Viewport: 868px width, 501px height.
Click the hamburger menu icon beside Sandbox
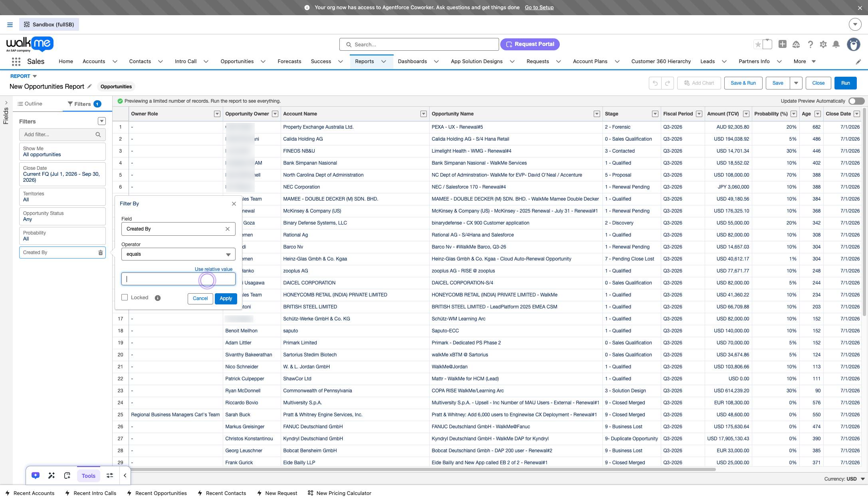pyautogui.click(x=10, y=25)
